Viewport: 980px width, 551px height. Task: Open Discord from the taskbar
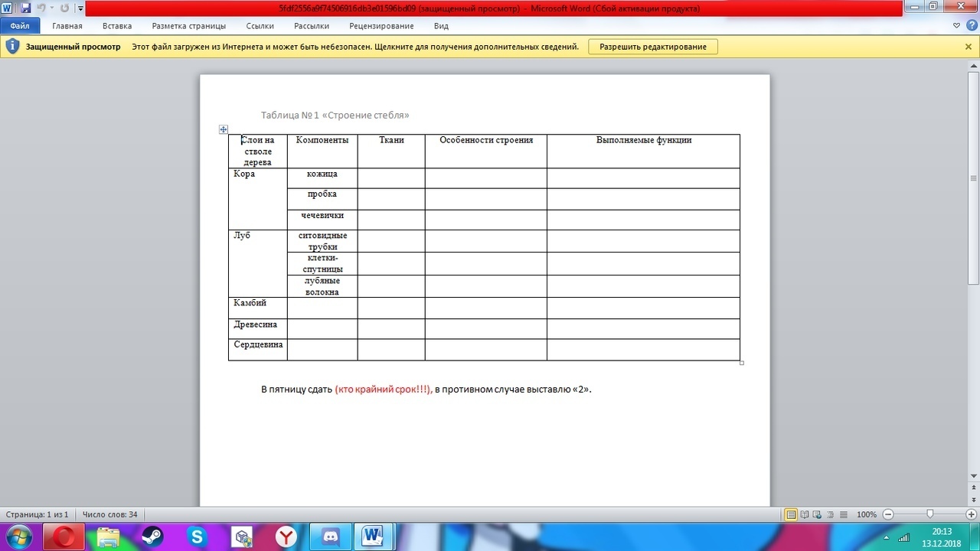coord(330,537)
